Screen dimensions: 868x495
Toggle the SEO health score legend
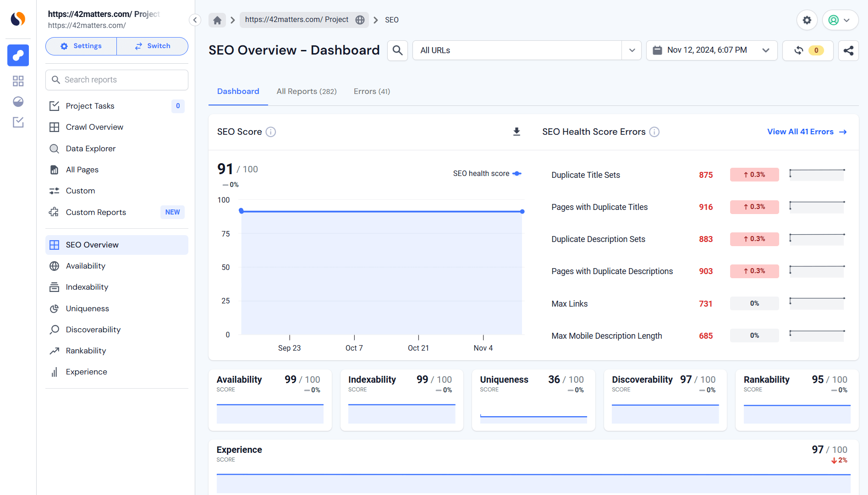pos(487,174)
